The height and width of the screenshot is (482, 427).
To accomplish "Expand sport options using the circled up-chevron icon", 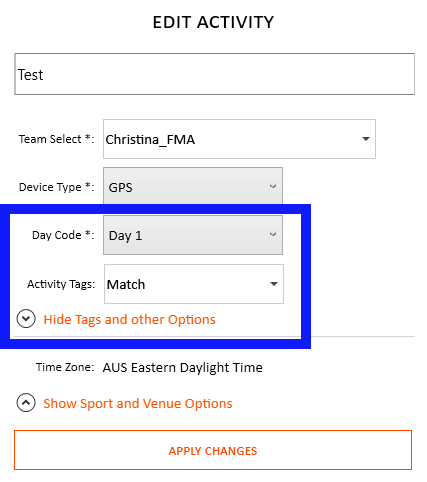I will 26,402.
